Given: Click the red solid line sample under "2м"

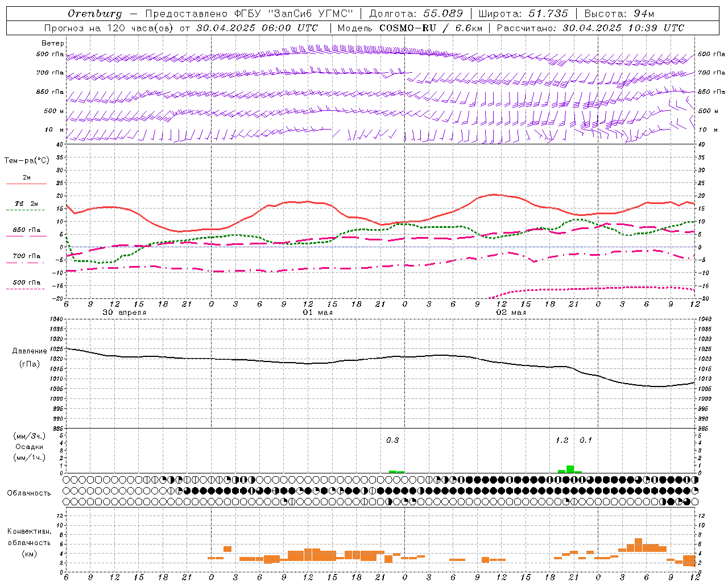Looking at the screenshot, I should click(26, 184).
